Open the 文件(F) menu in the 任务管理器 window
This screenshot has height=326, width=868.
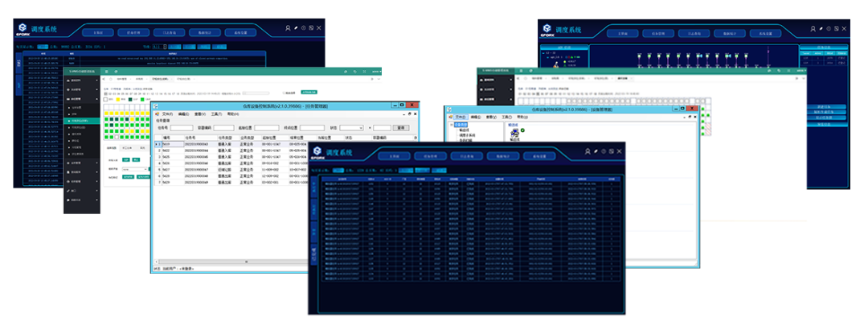[167, 114]
